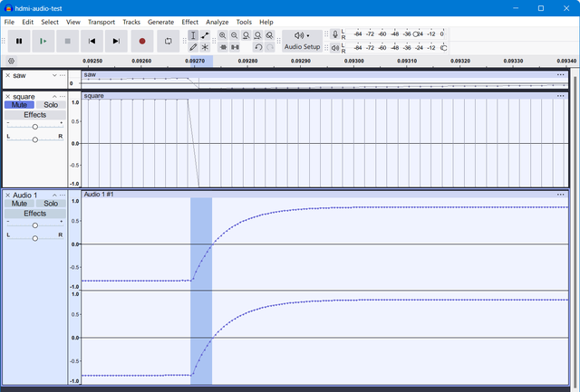580x392 pixels.
Task: Open saw track menu (three dots)
Action: 63,75
